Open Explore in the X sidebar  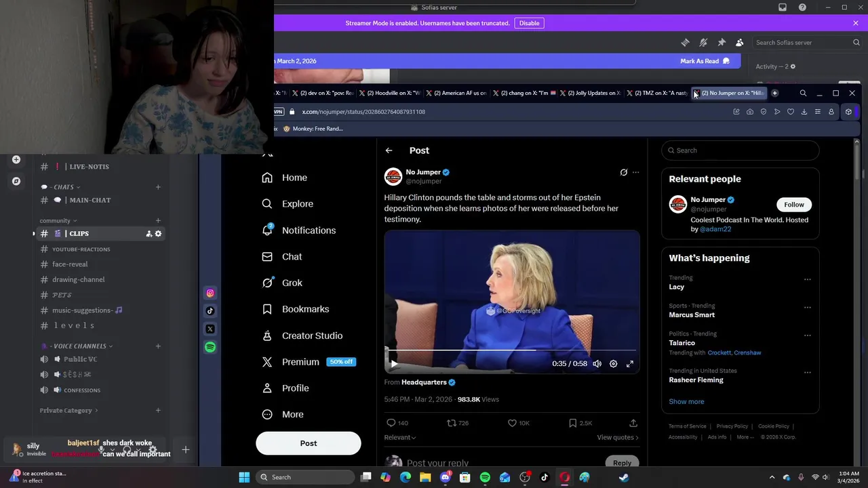288,204
